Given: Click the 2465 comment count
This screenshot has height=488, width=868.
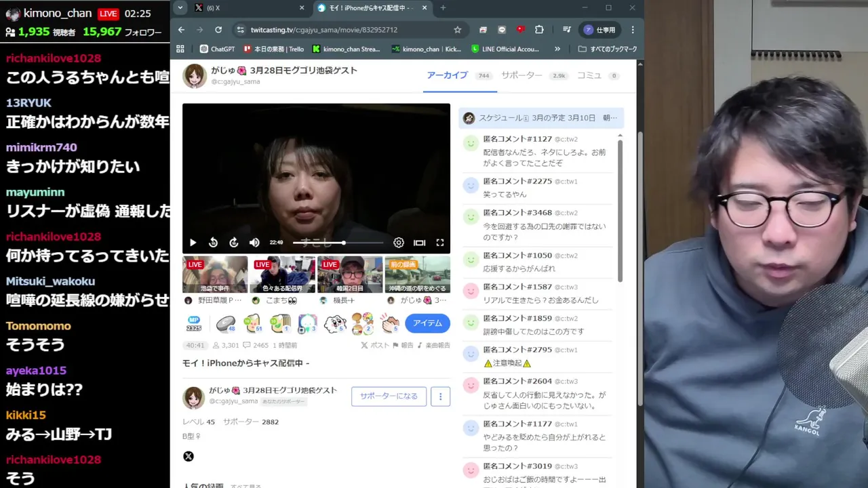Looking at the screenshot, I should (x=256, y=345).
